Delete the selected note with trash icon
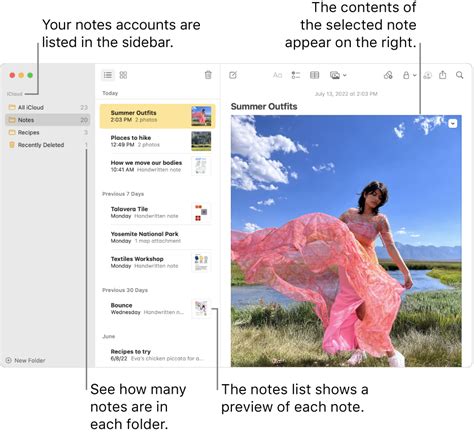This screenshot has width=474, height=436. click(x=208, y=75)
